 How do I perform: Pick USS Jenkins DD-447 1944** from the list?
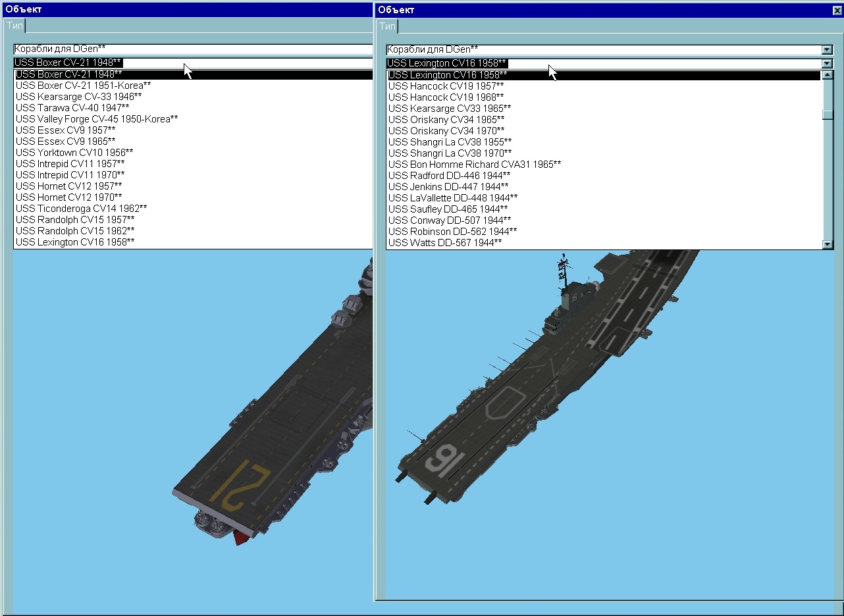pos(604,187)
